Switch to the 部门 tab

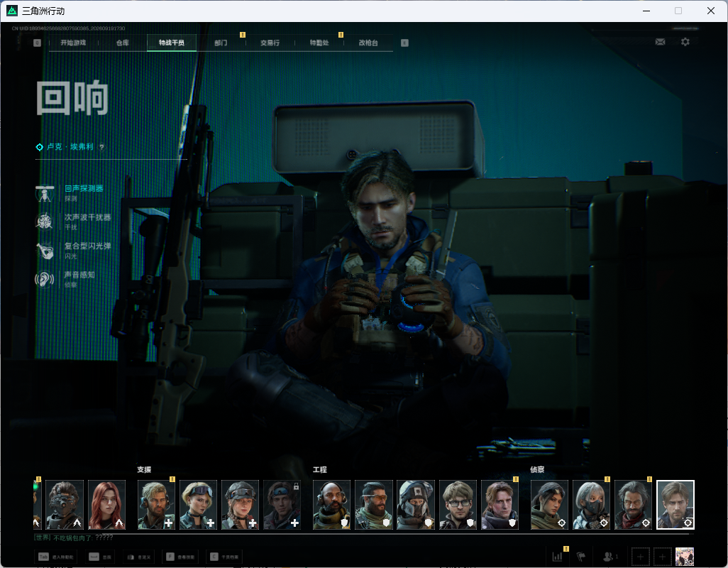click(221, 43)
